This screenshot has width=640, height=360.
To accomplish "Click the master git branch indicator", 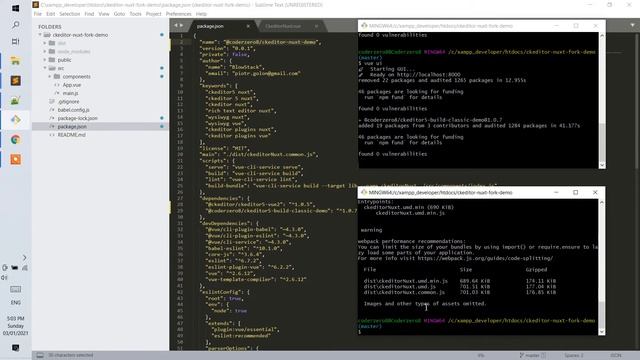I will click(532, 356).
